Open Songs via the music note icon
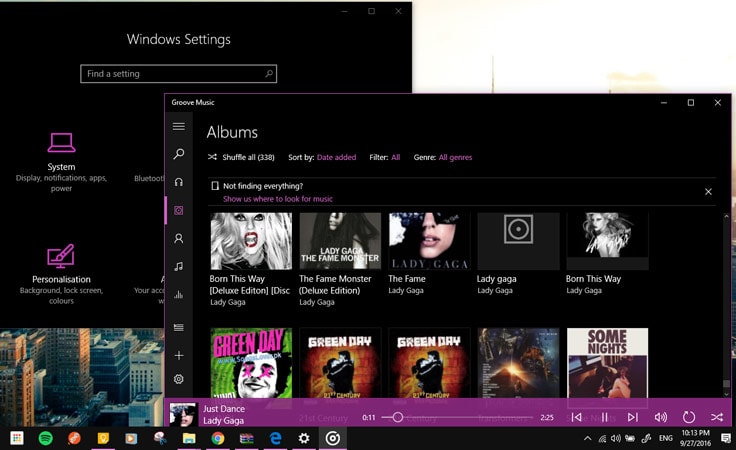 point(178,267)
